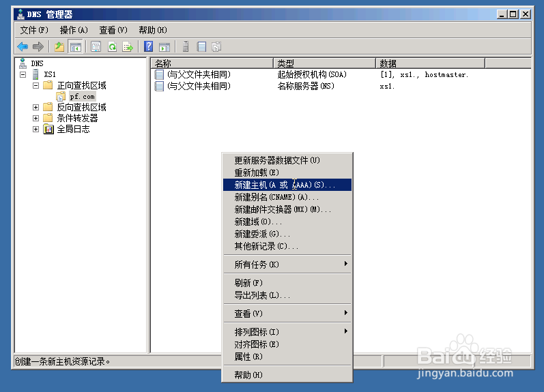Click the blue Help question mark icon
This screenshot has height=392, width=544.
coord(149,46)
